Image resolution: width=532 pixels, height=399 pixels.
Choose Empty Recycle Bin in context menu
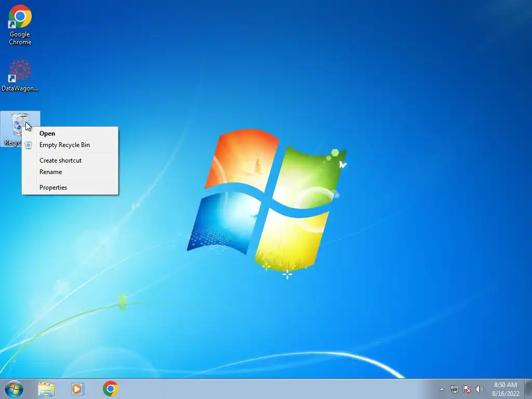point(70,145)
